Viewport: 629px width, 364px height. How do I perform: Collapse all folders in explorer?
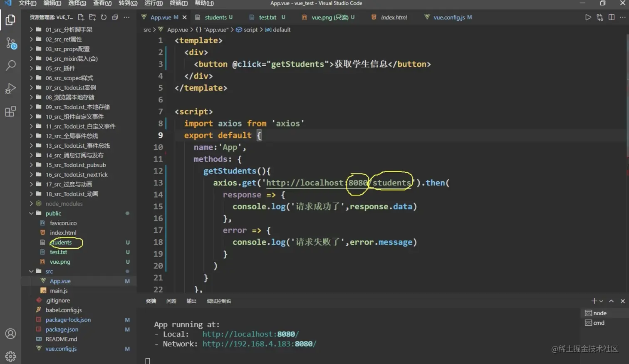pos(115,17)
